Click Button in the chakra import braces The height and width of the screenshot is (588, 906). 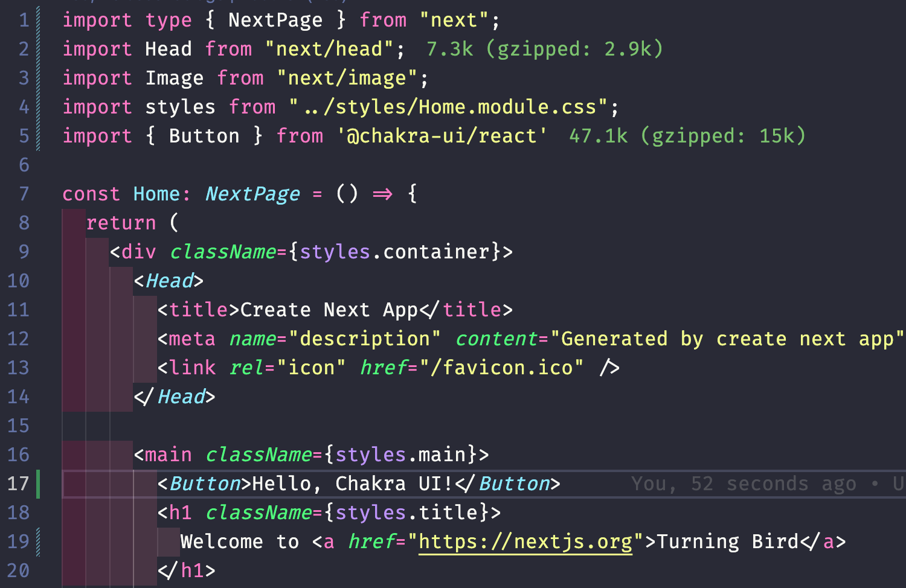[204, 136]
